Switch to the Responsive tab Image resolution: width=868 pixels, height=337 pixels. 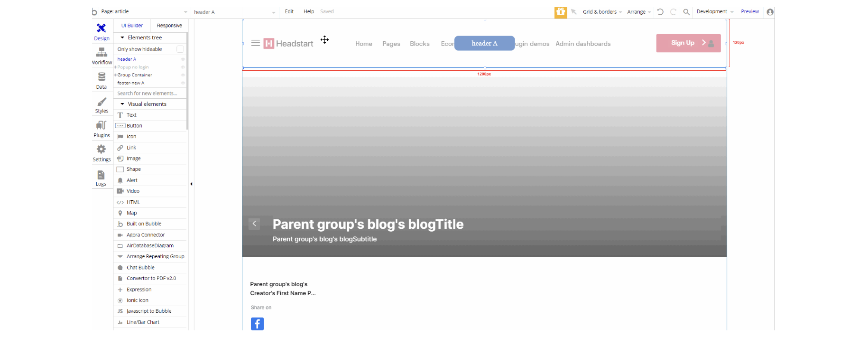169,26
